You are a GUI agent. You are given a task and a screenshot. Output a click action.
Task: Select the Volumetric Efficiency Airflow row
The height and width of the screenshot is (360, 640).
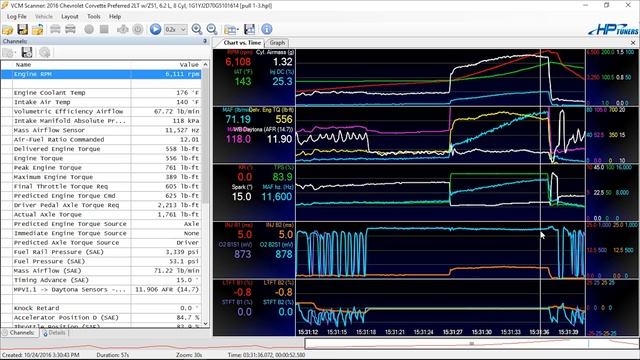[101, 112]
